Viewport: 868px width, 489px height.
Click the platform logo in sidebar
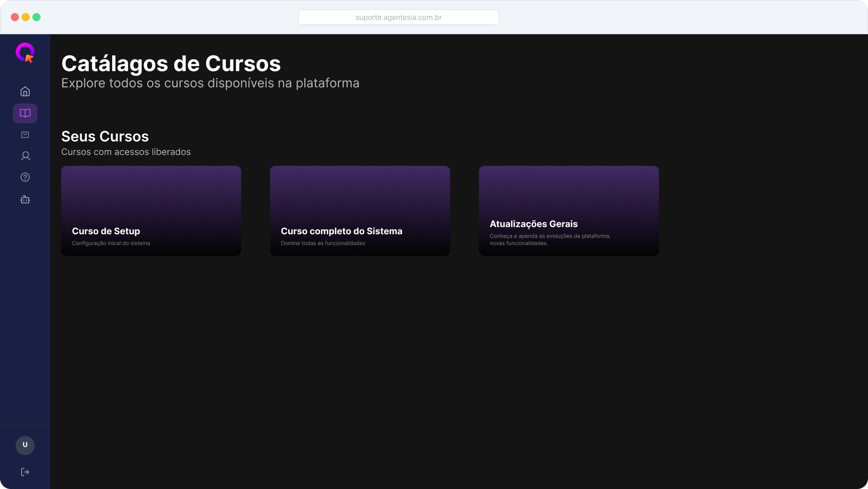(x=25, y=53)
